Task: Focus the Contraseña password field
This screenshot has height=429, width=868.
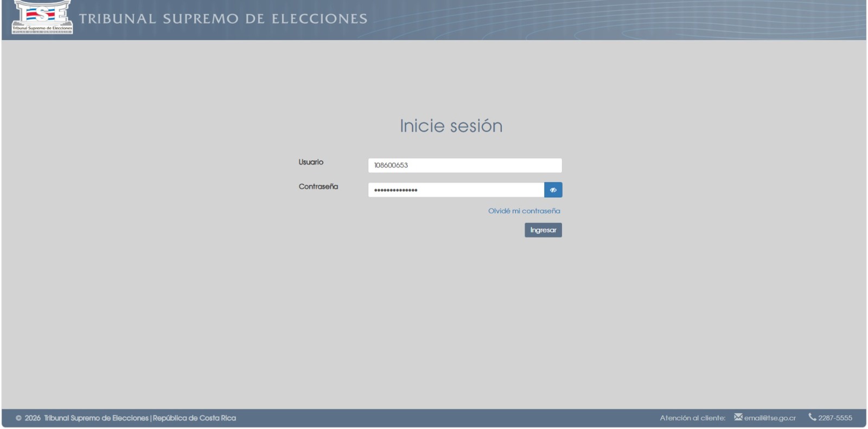Action: (456, 190)
